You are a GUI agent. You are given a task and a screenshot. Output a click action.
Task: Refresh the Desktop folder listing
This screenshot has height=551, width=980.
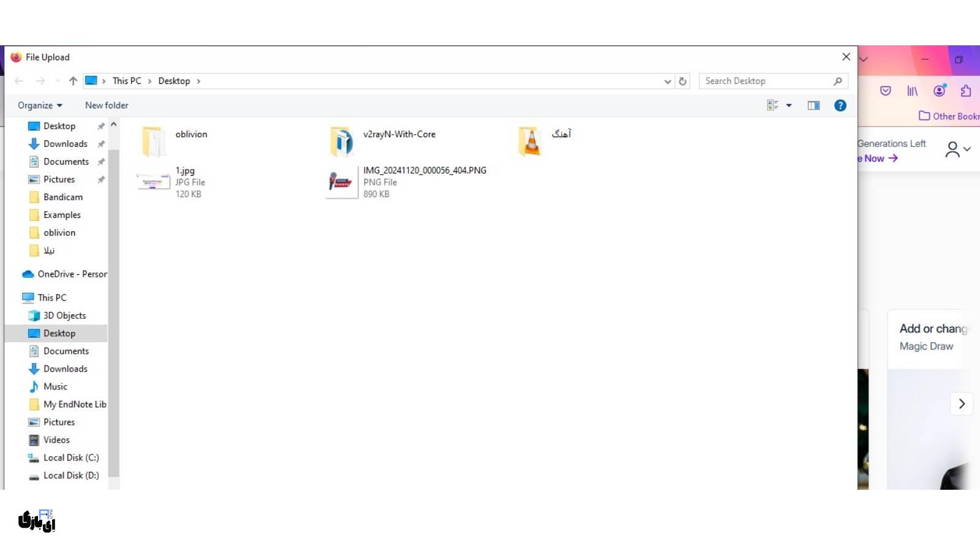682,81
